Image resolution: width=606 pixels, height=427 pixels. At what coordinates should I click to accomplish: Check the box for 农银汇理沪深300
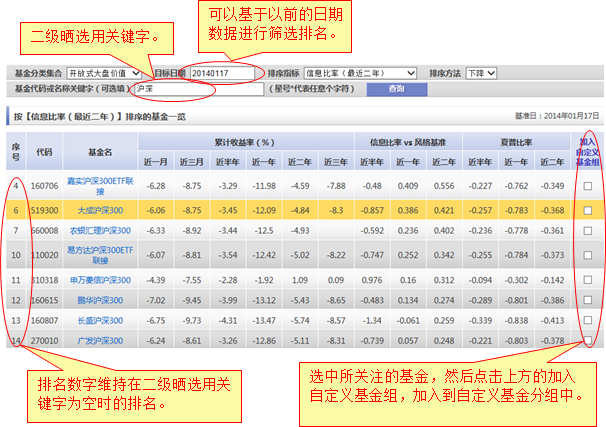click(588, 231)
